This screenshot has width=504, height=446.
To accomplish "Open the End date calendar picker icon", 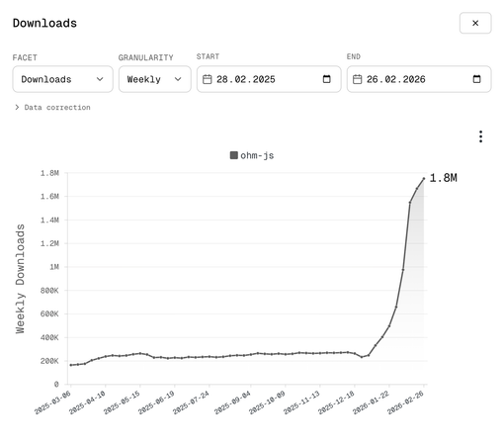I will pos(476,79).
